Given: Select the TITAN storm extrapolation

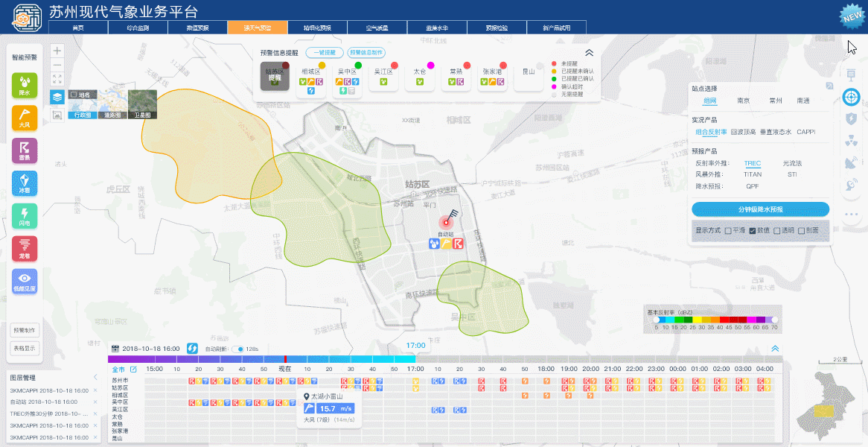Looking at the screenshot, I should point(753,174).
